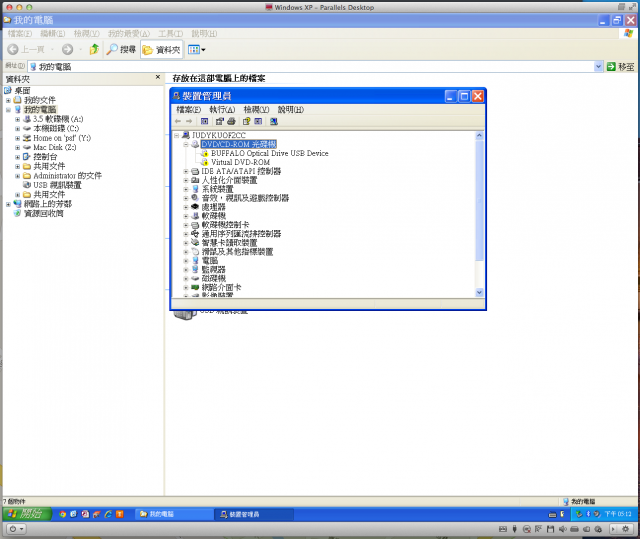
Task: Click the Back button in My Computer toolbar
Action: pos(26,49)
